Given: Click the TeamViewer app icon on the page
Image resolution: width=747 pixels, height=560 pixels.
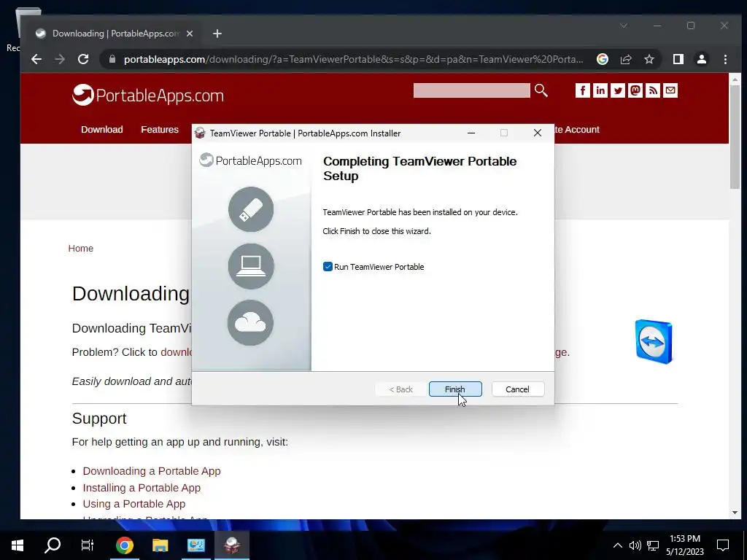Looking at the screenshot, I should [654, 342].
